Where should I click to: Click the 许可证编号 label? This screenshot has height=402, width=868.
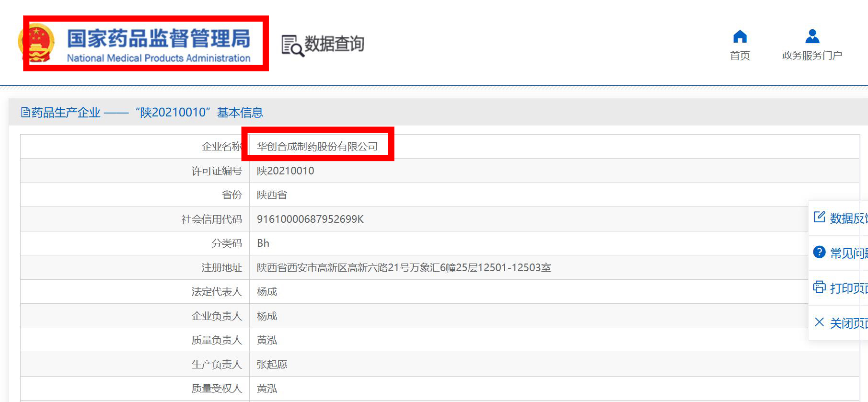217,171
